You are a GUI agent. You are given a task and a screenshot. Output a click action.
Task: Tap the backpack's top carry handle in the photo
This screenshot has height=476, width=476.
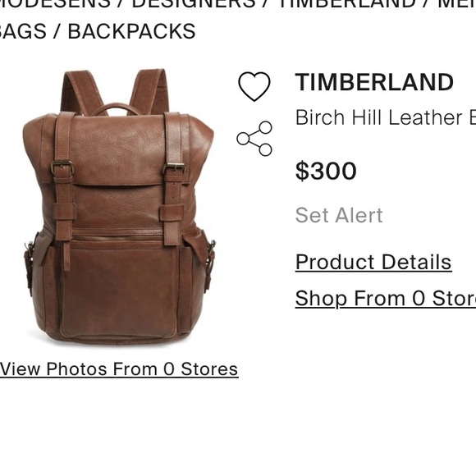pyautogui.click(x=116, y=109)
